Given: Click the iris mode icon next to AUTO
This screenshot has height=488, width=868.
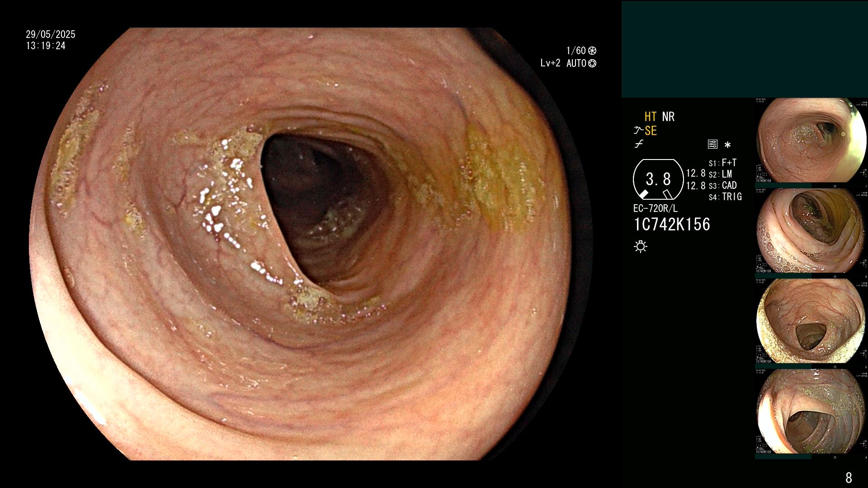Looking at the screenshot, I should click(592, 63).
